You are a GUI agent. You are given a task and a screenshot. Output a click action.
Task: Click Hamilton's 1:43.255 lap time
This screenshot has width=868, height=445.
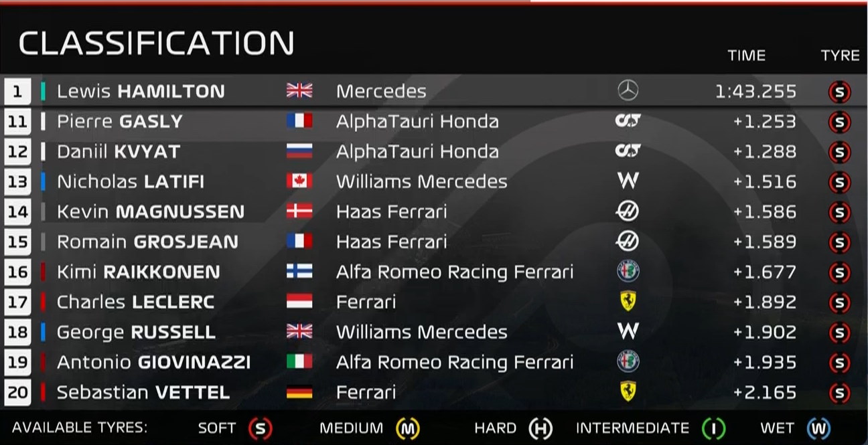click(x=755, y=92)
